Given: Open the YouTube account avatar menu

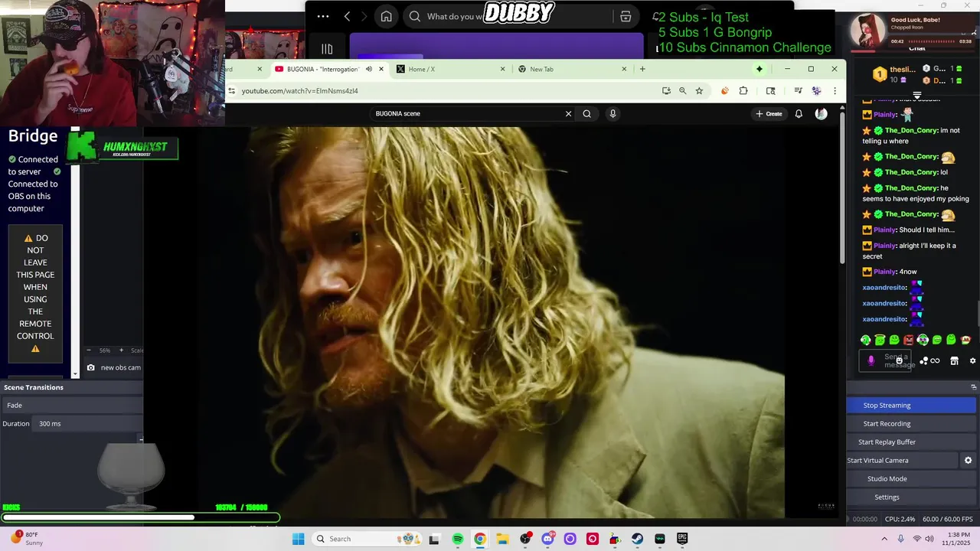Looking at the screenshot, I should point(821,114).
